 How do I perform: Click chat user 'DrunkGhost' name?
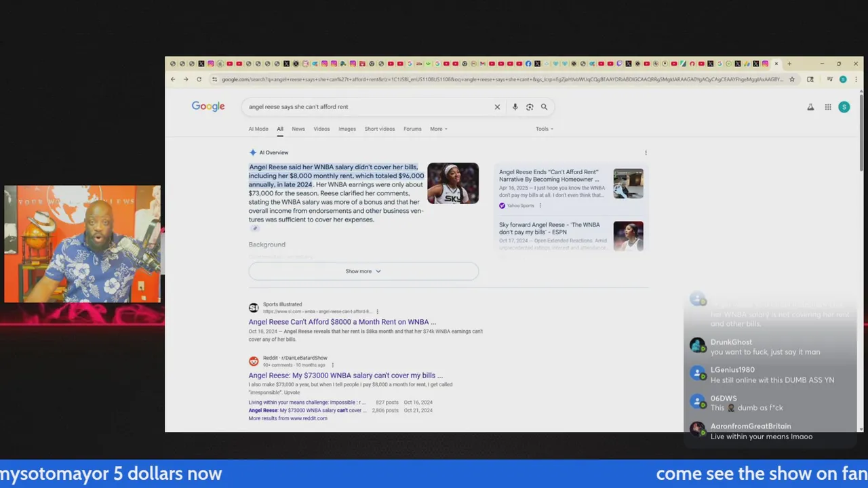point(731,342)
